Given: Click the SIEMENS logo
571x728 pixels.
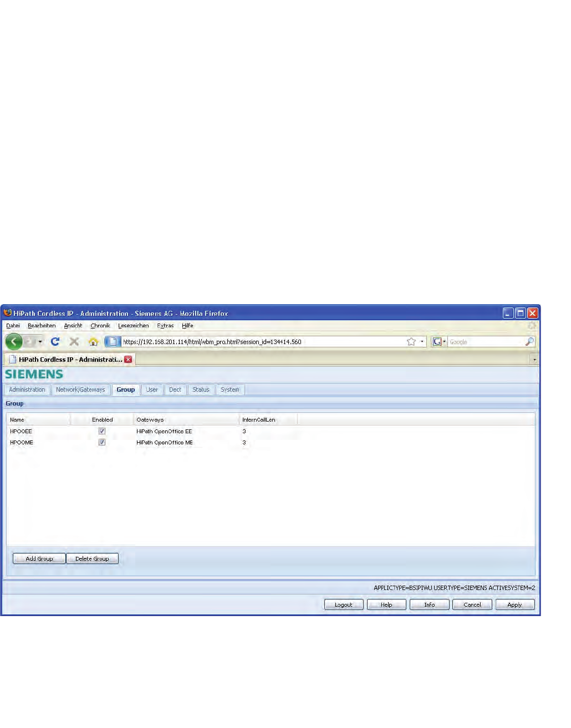Looking at the screenshot, I should coord(34,374).
